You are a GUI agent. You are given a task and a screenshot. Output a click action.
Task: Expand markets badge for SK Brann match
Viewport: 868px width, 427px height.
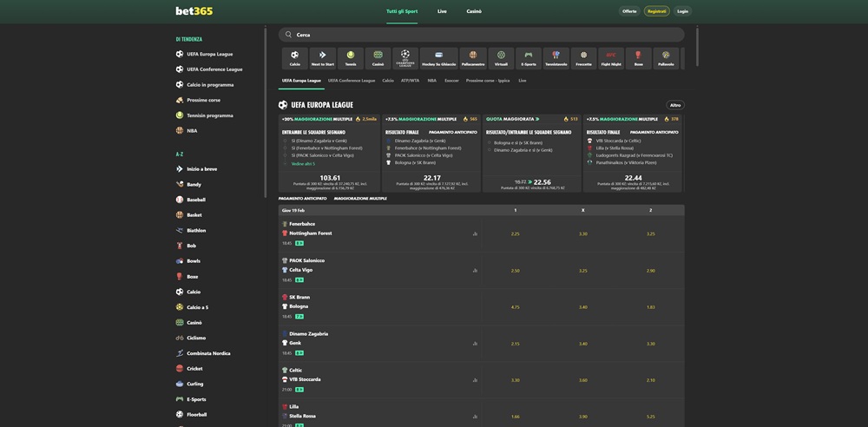click(299, 317)
